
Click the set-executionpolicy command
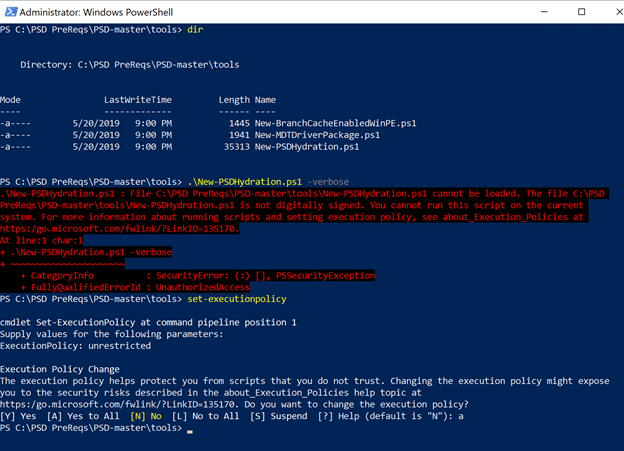[237, 299]
